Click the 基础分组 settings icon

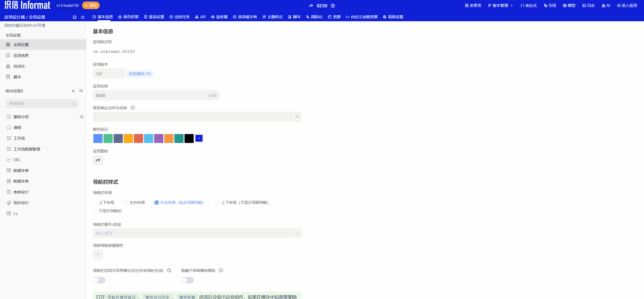point(82,117)
